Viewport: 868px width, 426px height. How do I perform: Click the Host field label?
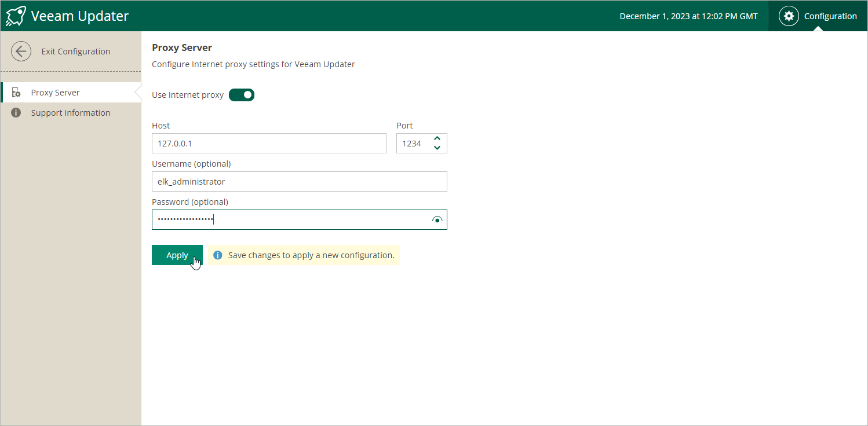(x=161, y=126)
